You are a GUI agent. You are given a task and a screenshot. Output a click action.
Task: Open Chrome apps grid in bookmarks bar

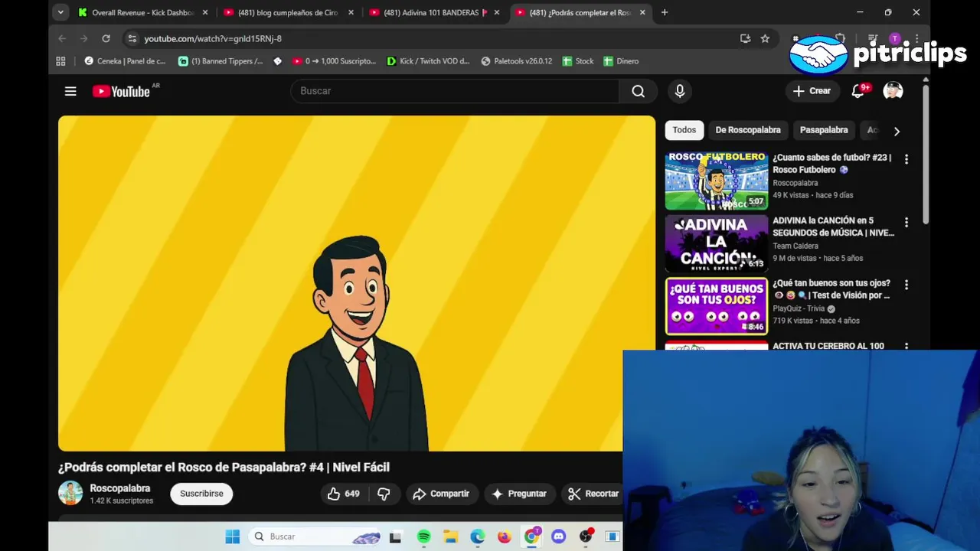point(60,61)
